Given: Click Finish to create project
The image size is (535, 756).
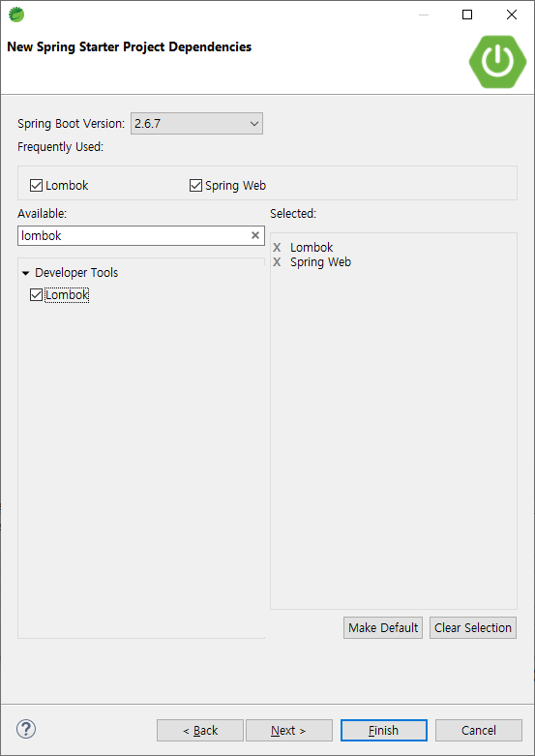Looking at the screenshot, I should tap(384, 731).
